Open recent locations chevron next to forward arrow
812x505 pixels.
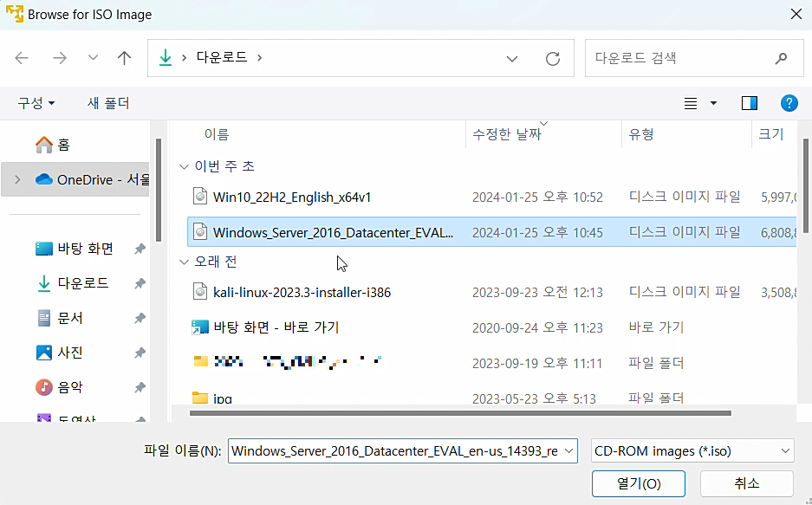(93, 58)
